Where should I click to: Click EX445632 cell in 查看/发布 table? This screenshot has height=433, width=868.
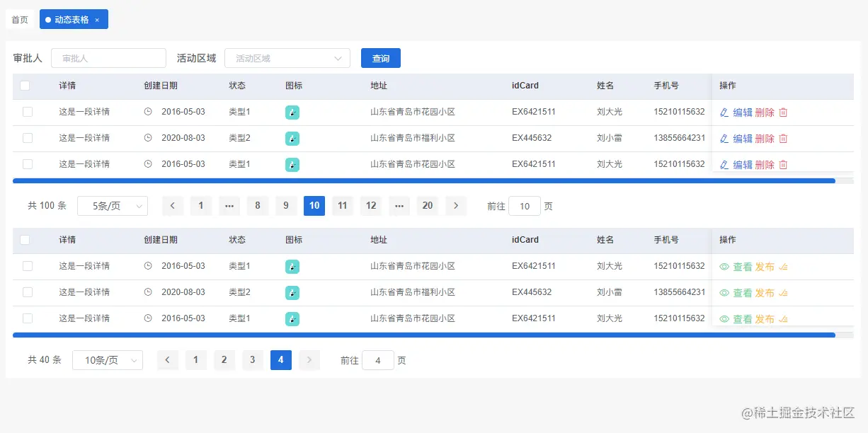pos(532,292)
